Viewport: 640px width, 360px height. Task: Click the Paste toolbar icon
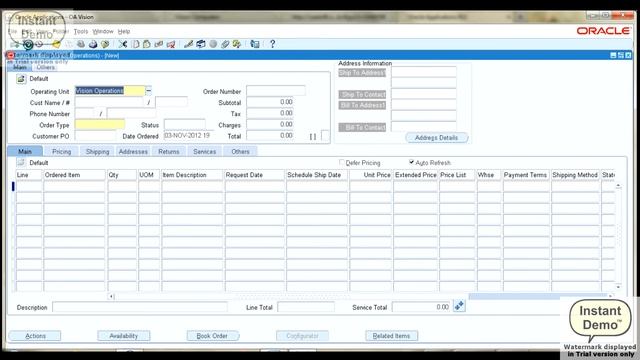[147, 44]
